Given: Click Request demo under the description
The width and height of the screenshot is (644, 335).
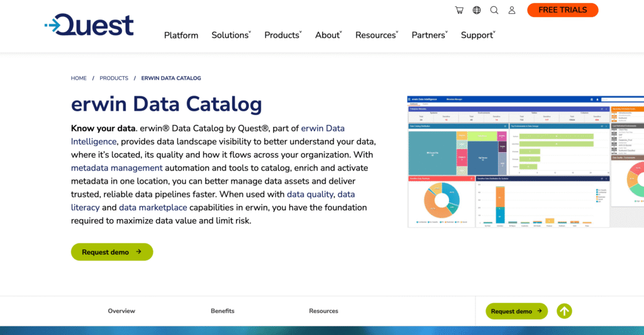Looking at the screenshot, I should point(112,251).
